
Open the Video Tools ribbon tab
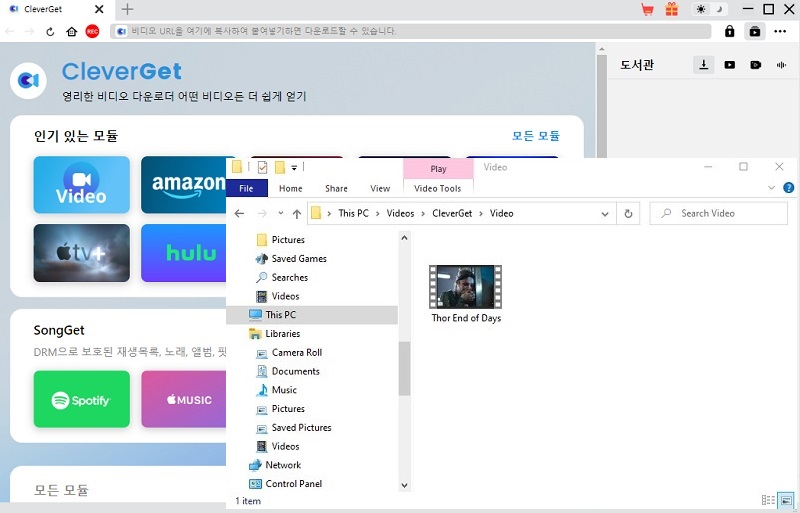click(438, 188)
